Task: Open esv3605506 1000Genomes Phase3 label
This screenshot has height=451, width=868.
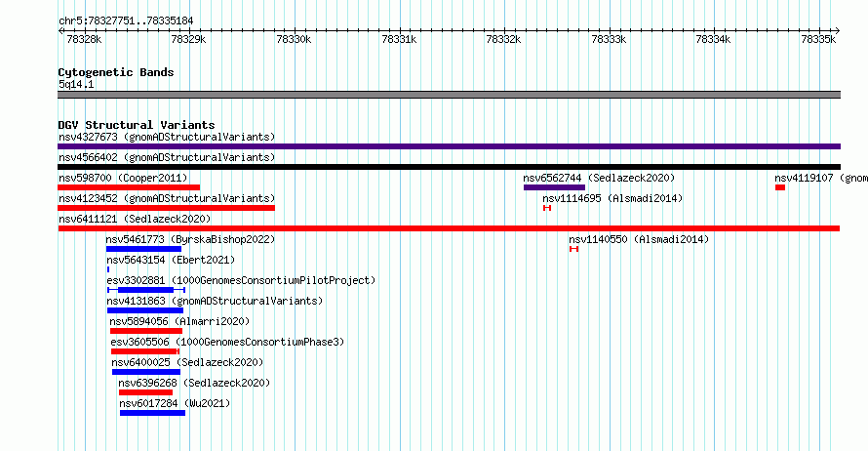Action: (227, 342)
